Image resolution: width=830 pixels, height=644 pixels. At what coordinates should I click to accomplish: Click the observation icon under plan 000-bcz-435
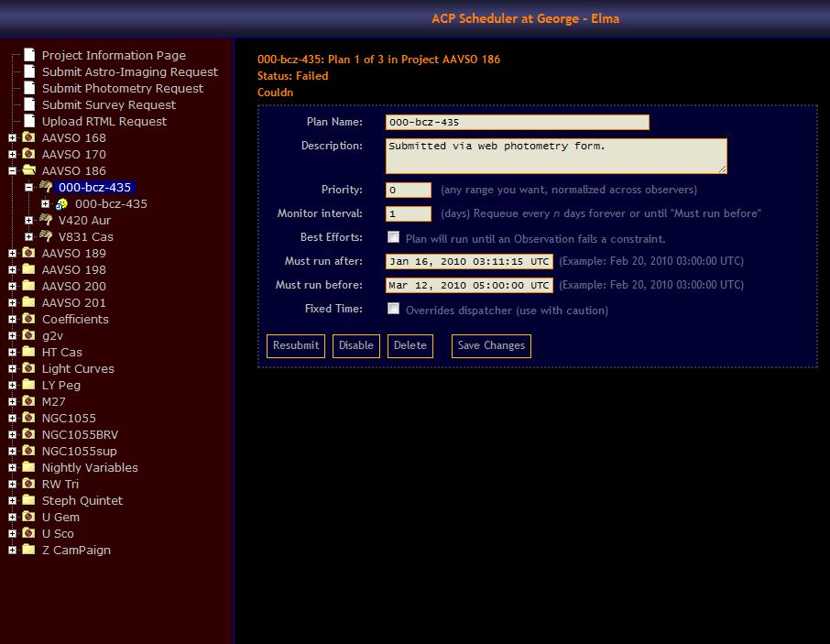[61, 203]
